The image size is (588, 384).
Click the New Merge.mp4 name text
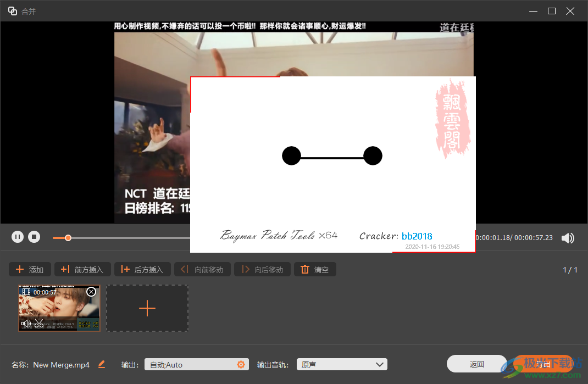[61, 365]
